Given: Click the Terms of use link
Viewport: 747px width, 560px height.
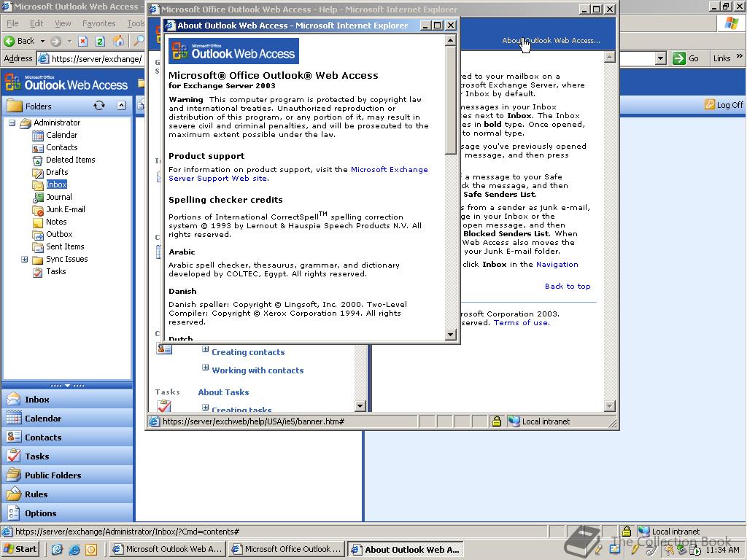Looking at the screenshot, I should pos(521,323).
